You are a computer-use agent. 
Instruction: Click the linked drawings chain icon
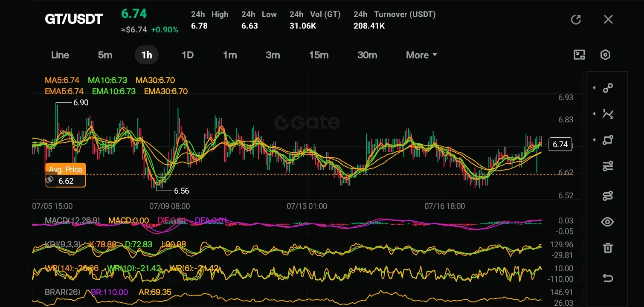(607, 196)
